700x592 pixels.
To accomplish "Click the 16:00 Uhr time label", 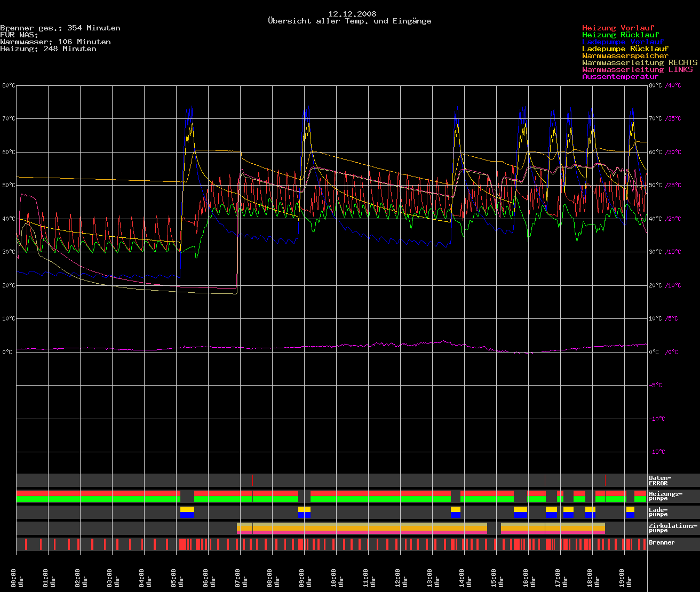I will pyautogui.click(x=529, y=578).
